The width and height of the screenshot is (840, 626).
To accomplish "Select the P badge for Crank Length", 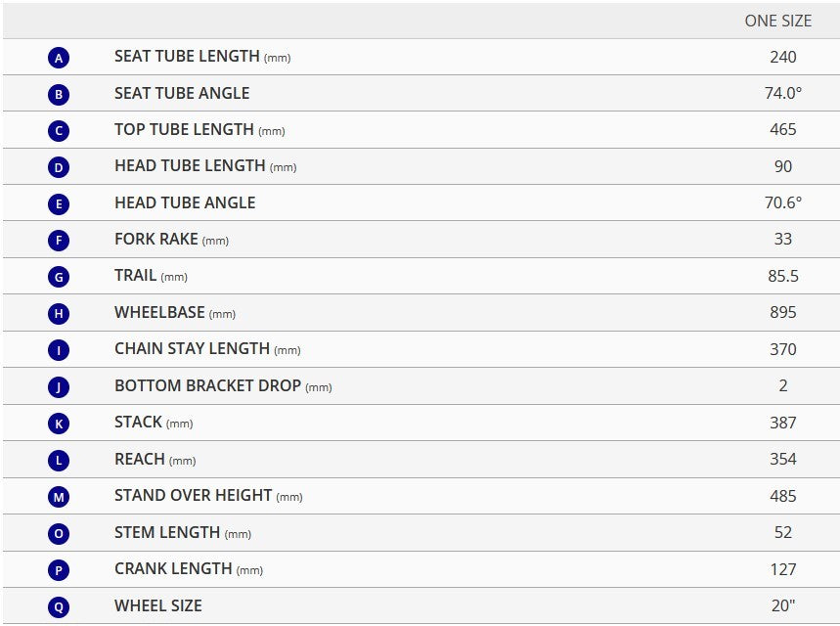I will 59,570.
